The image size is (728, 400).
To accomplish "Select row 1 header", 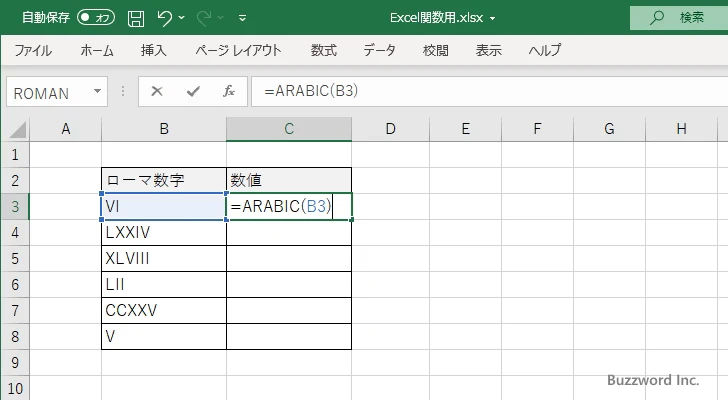I will point(15,155).
